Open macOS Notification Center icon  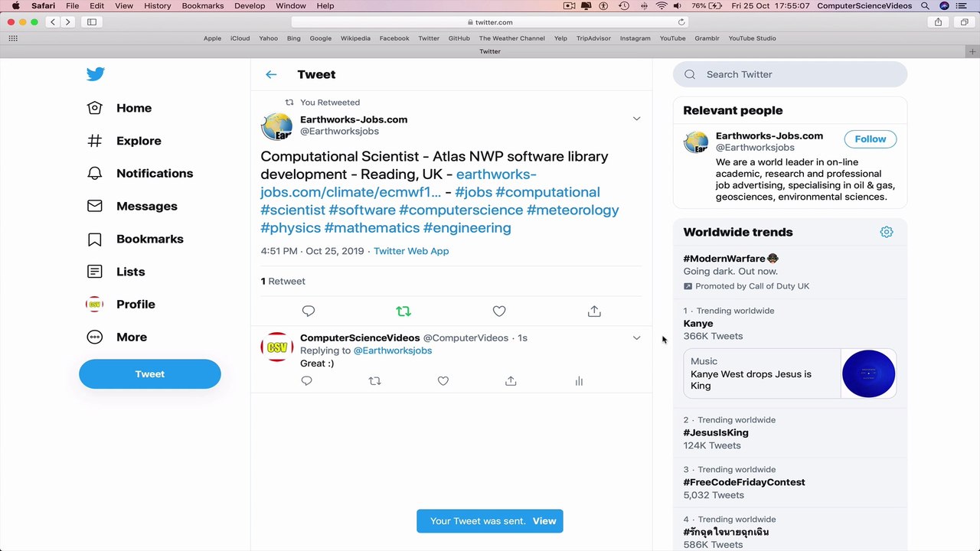[962, 5]
